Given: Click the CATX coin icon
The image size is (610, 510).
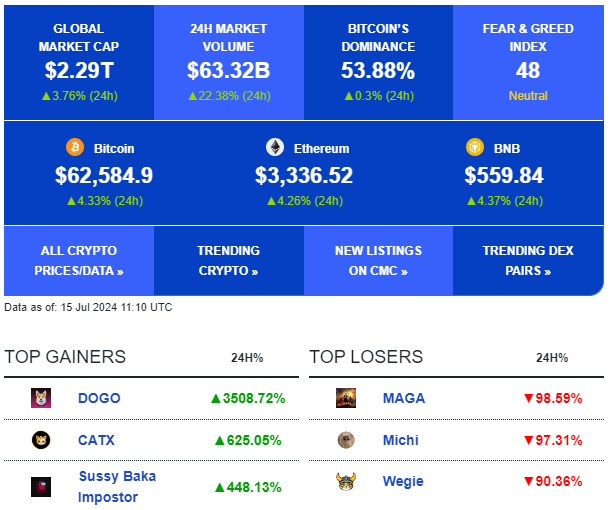Looking at the screenshot, I should (x=41, y=440).
